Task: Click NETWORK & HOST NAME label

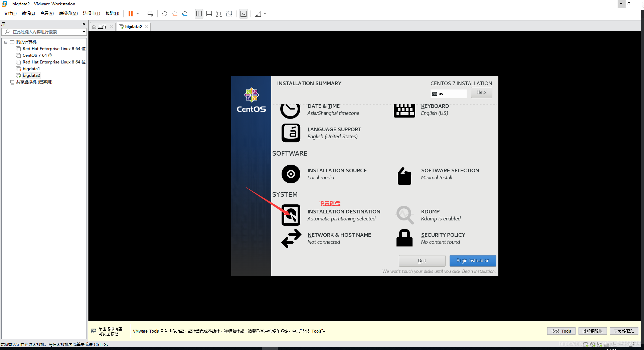Action: [x=339, y=235]
